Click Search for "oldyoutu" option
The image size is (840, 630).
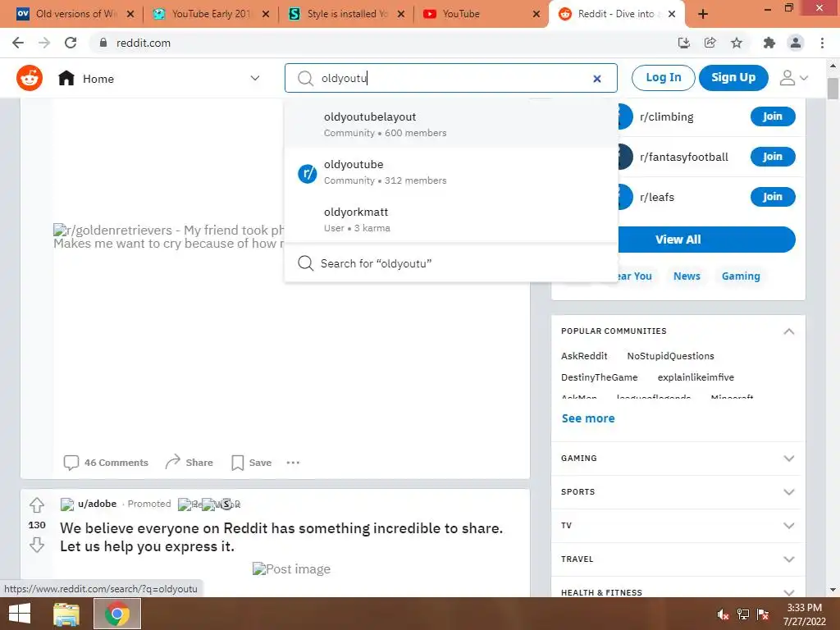(451, 263)
